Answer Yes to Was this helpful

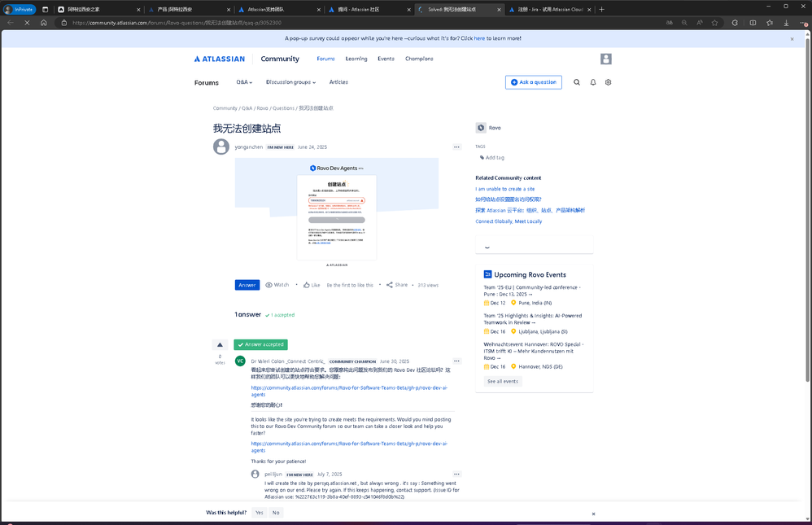tap(259, 513)
